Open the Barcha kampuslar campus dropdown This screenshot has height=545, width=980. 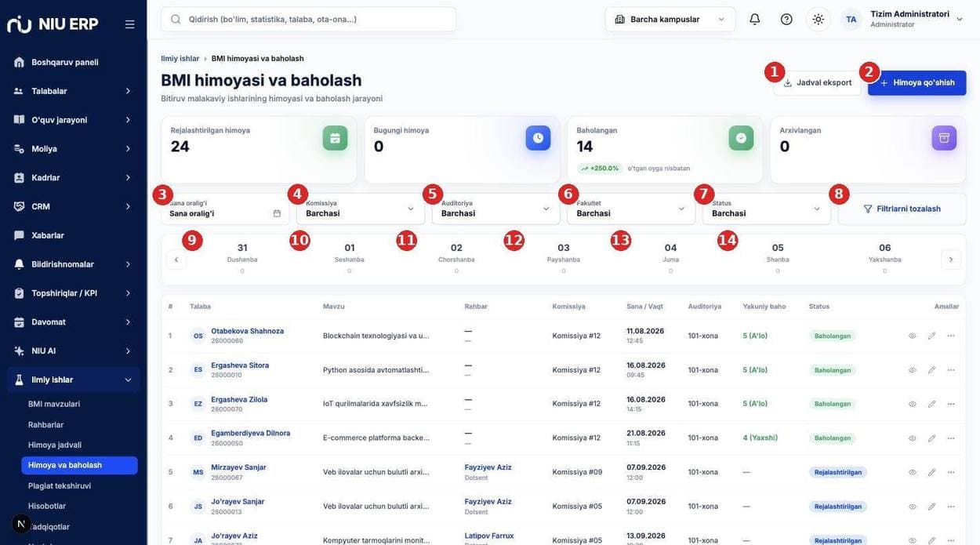pyautogui.click(x=670, y=19)
